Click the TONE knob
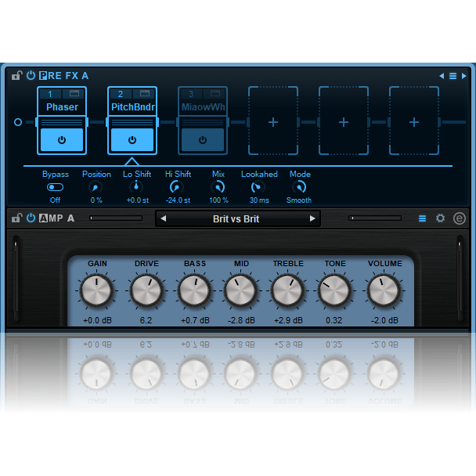 point(334,290)
